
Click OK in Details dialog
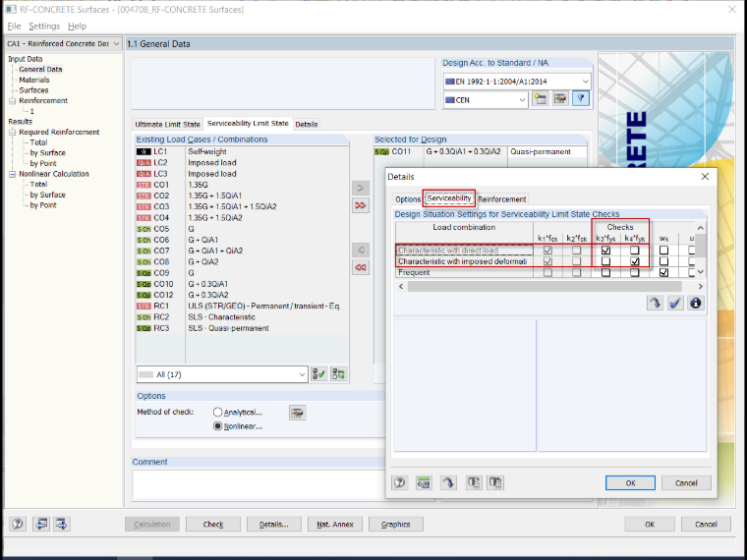coord(630,482)
